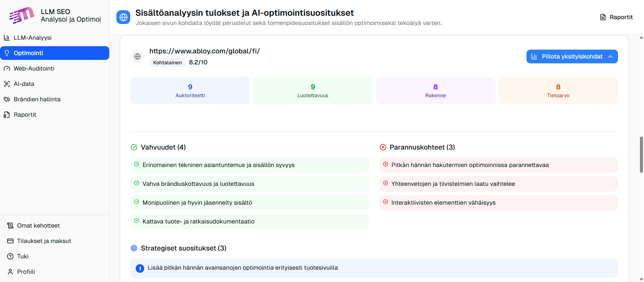Click the bar chart icon for LLM-Analyysi
Image resolution: width=644 pixels, height=282 pixels.
point(7,38)
